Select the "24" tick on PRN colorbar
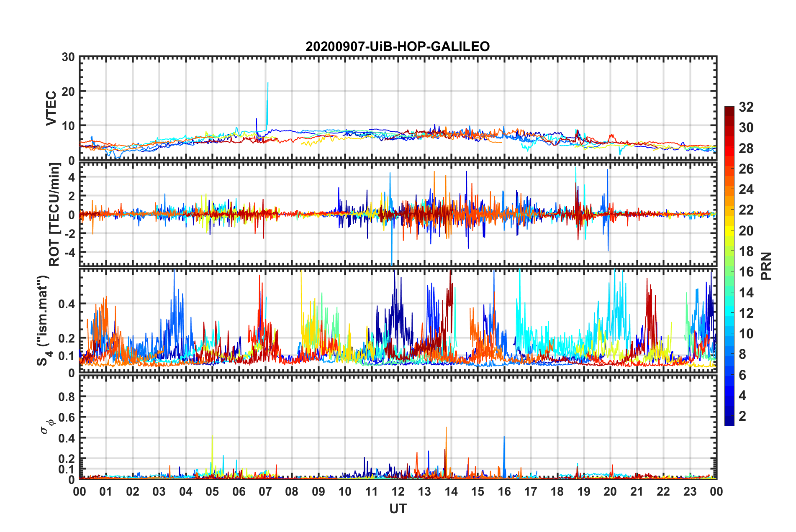Image resolution: width=796 pixels, height=532 pixels. pos(746,189)
